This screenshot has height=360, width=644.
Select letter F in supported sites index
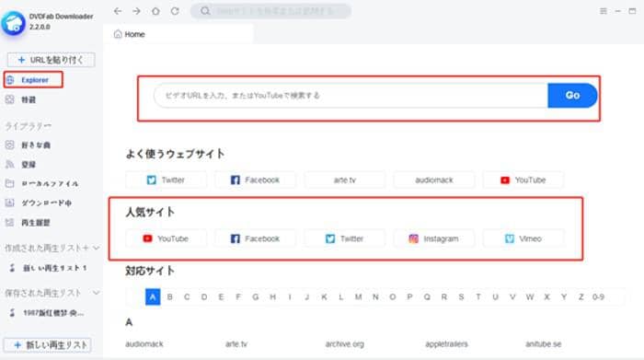click(238, 296)
